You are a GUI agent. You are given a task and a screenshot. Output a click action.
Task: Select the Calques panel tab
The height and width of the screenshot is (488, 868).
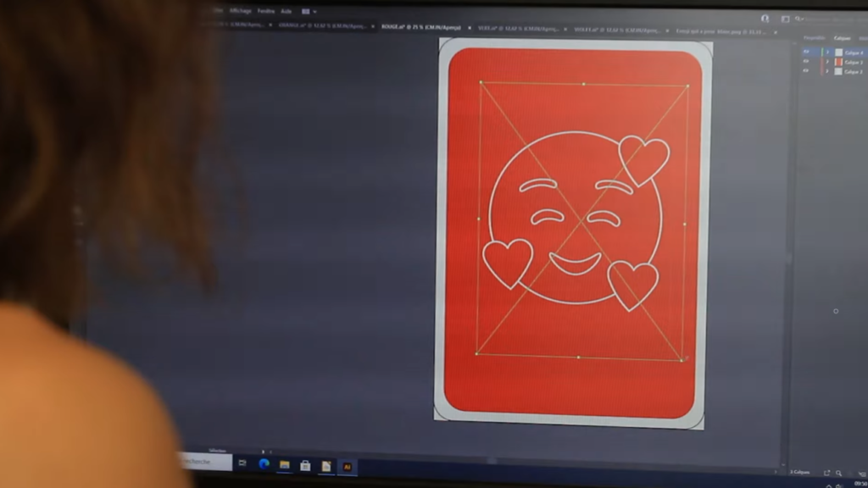pyautogui.click(x=842, y=38)
